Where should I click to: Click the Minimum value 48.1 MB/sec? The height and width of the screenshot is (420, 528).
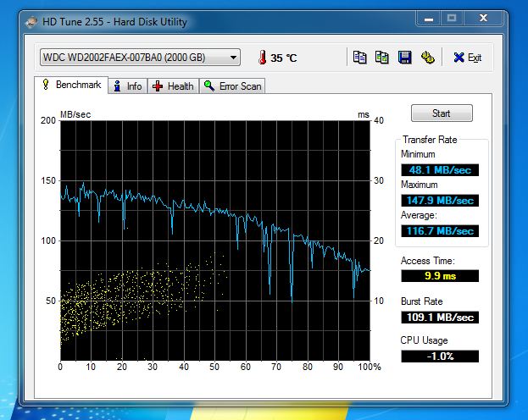(x=440, y=170)
